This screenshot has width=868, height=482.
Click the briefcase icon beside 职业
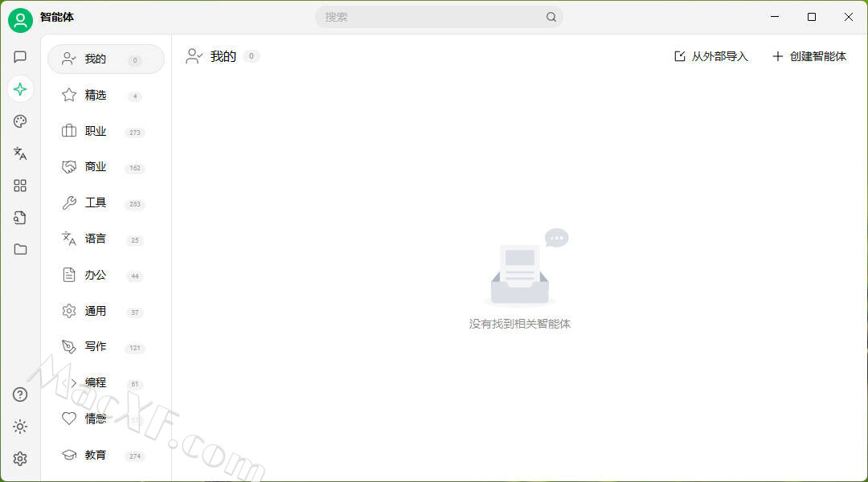pyautogui.click(x=69, y=131)
